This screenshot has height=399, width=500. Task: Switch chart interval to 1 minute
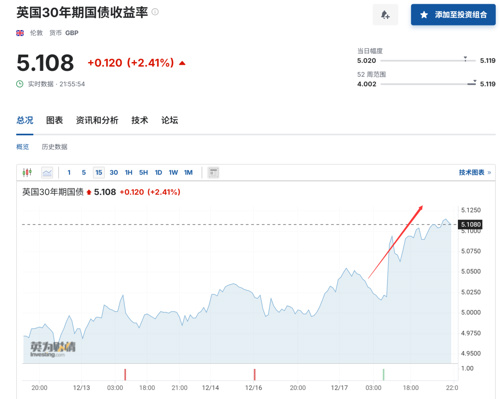coord(69,172)
